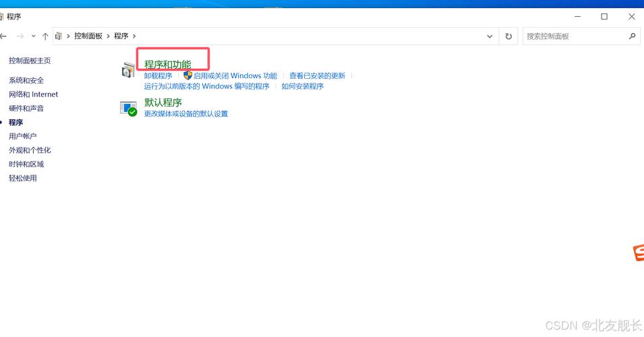Click the search magnifier icon
This screenshot has width=644, height=337.
pos(632,36)
